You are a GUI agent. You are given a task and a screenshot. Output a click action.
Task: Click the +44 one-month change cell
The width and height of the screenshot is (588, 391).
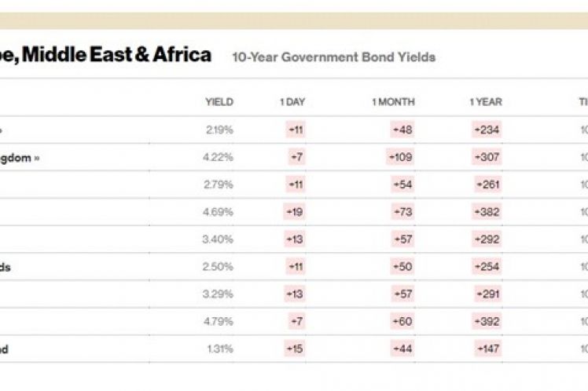coord(402,349)
